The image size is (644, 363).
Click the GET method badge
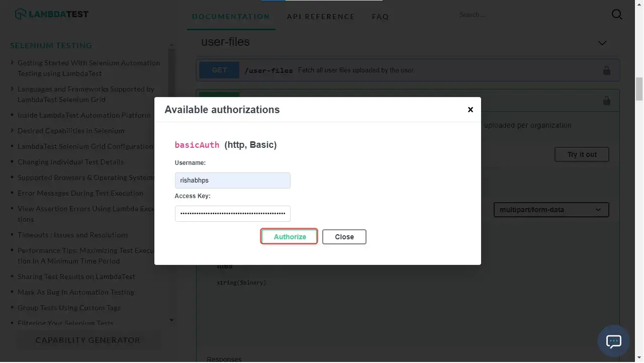219,70
